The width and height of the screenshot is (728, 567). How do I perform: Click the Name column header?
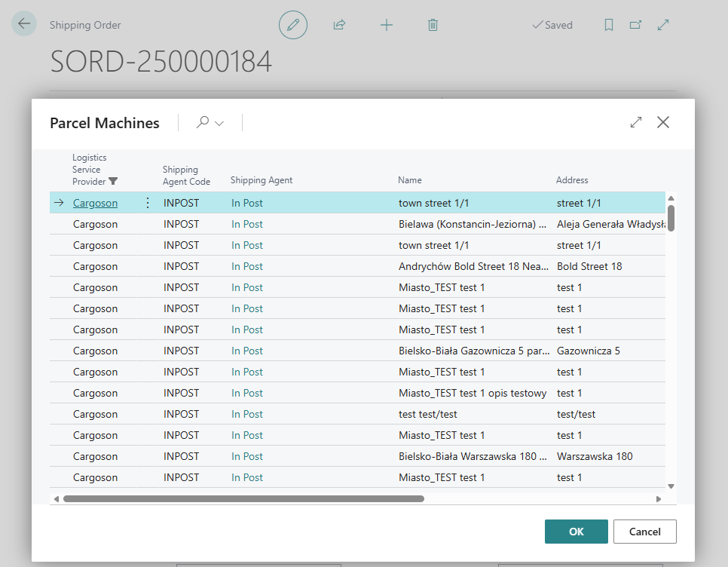410,180
